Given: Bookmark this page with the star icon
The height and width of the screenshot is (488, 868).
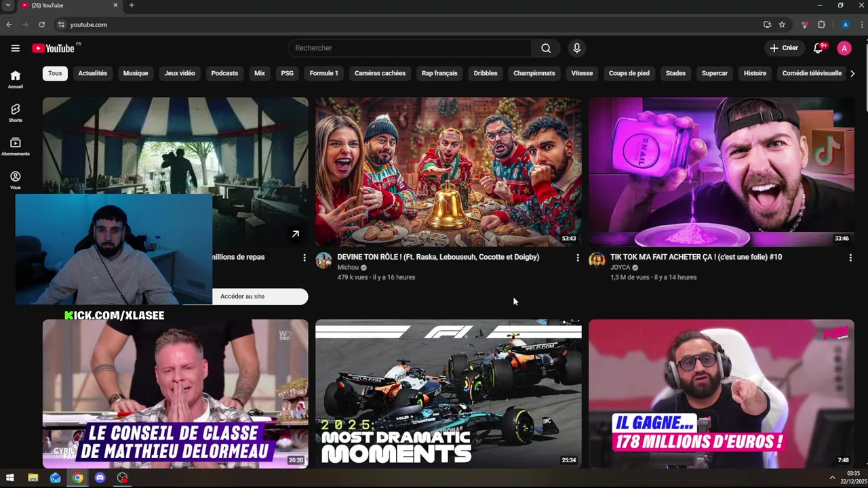Looking at the screenshot, I should pos(782,24).
